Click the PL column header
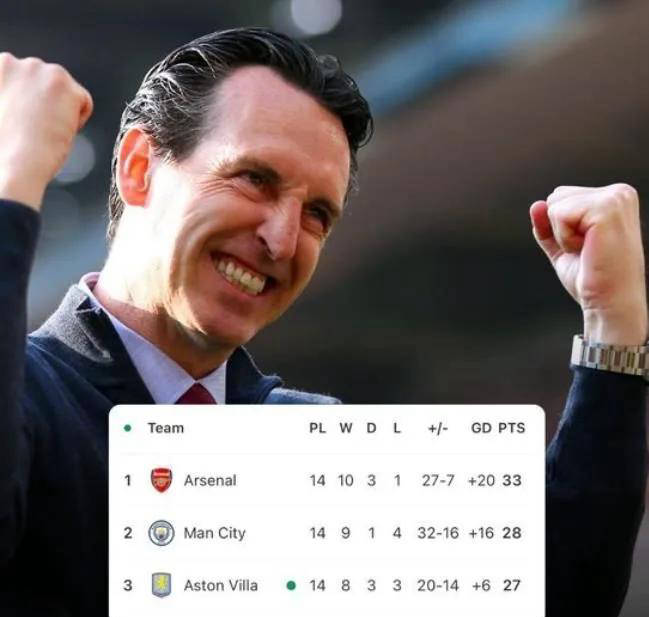Screen dimensions: 649x617 click(317, 428)
